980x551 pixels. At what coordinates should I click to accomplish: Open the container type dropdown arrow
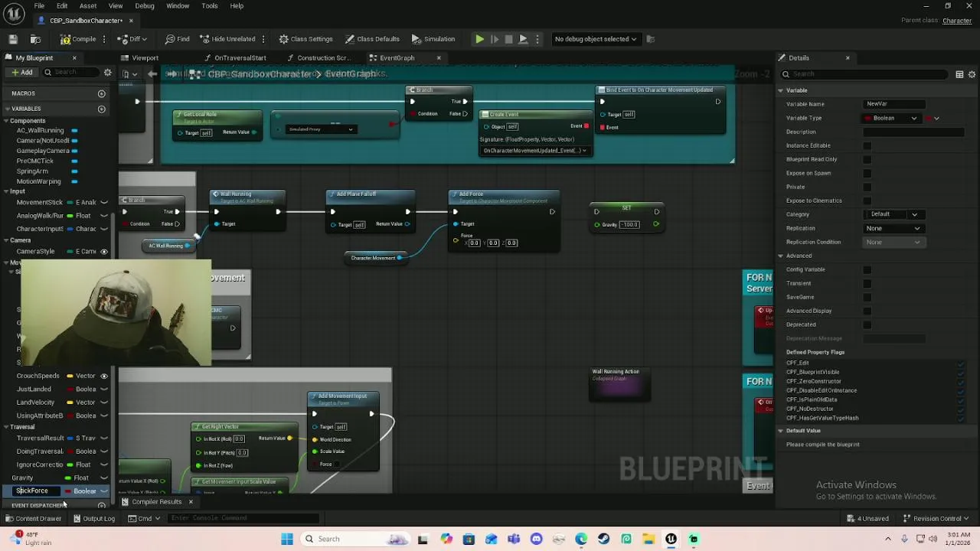(933, 119)
